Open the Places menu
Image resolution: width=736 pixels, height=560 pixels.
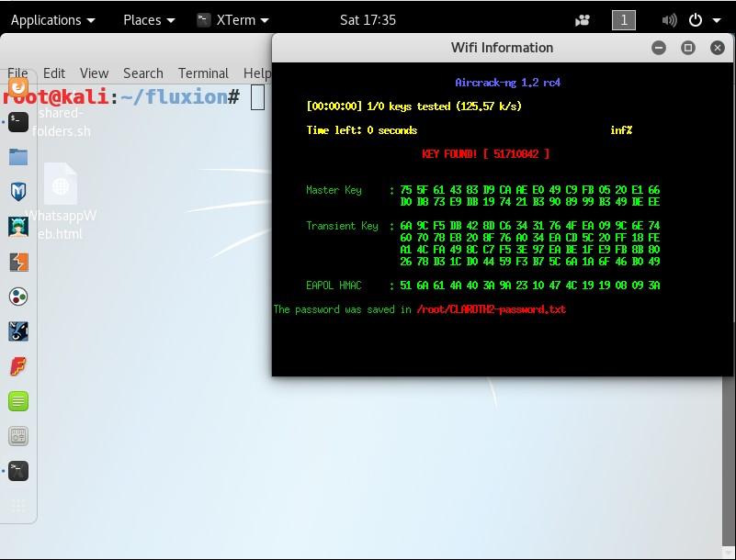point(149,20)
